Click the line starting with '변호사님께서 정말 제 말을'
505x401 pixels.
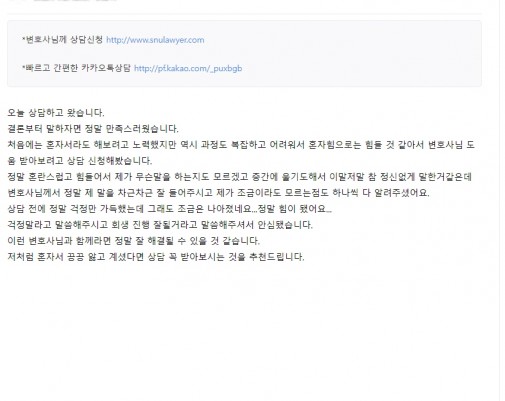tap(218, 193)
